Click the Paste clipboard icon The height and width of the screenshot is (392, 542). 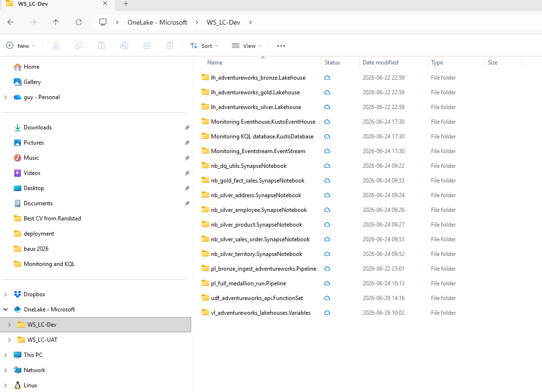[101, 46]
